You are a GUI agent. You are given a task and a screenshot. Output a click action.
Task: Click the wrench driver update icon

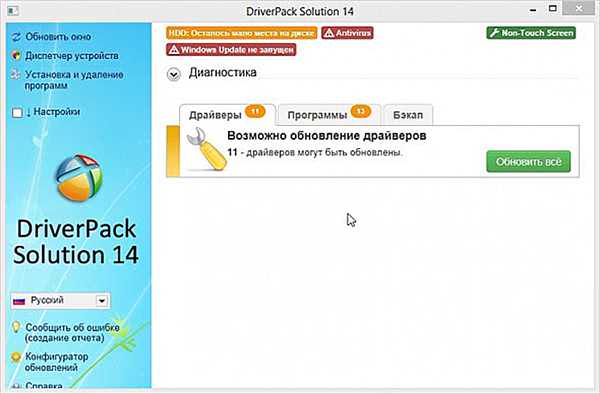pos(206,149)
